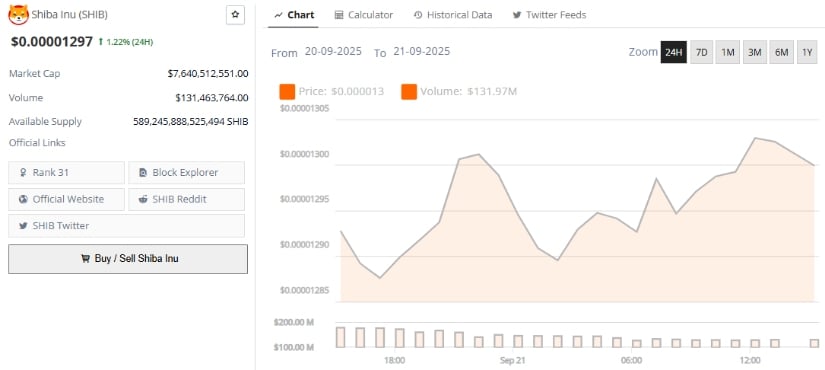Star Shiba Inu as a favorite
Image resolution: width=825 pixels, height=370 pixels.
point(235,15)
